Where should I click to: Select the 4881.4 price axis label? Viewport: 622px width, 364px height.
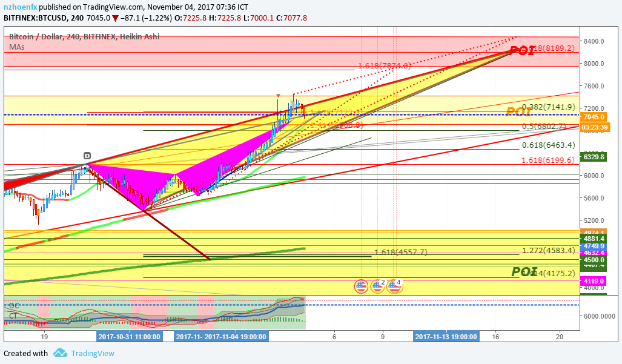coord(593,239)
